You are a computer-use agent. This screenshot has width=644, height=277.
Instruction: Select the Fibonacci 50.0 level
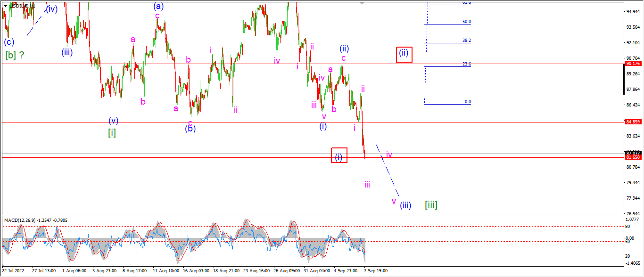pyautogui.click(x=466, y=22)
